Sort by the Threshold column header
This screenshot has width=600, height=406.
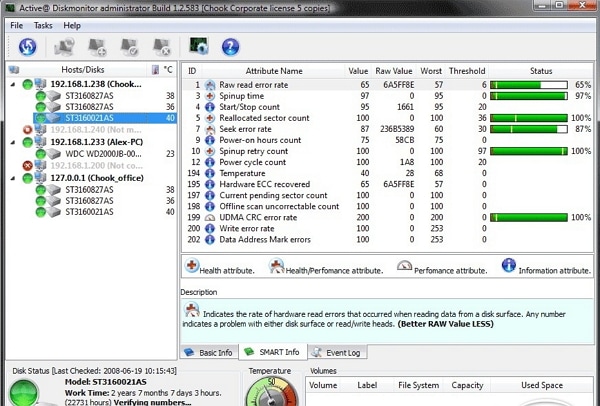click(x=467, y=71)
